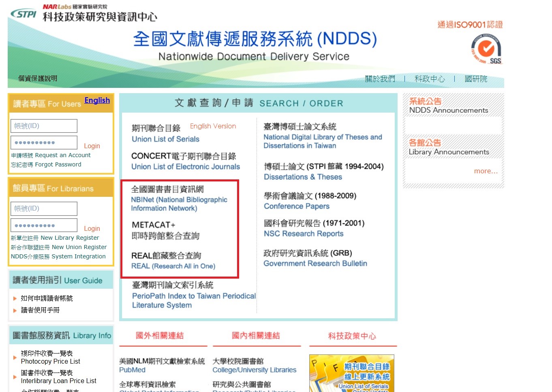Open the English Version of serials list

[x=213, y=126]
